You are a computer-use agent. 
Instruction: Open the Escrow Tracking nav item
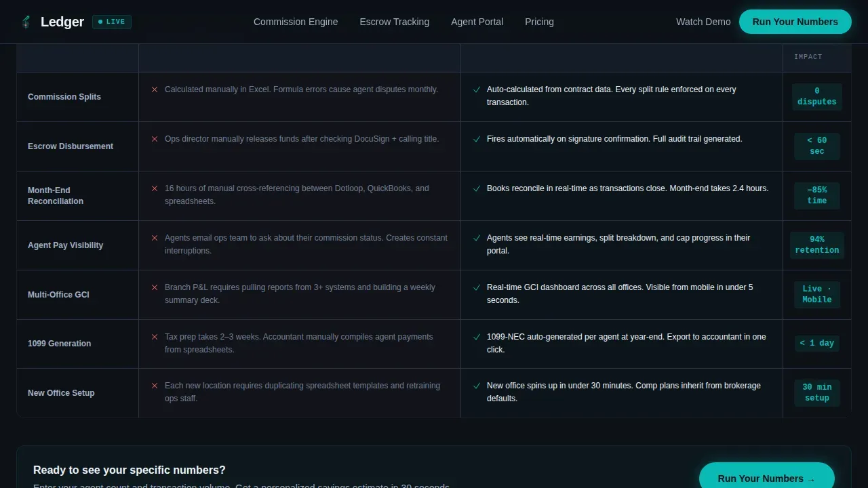(395, 22)
